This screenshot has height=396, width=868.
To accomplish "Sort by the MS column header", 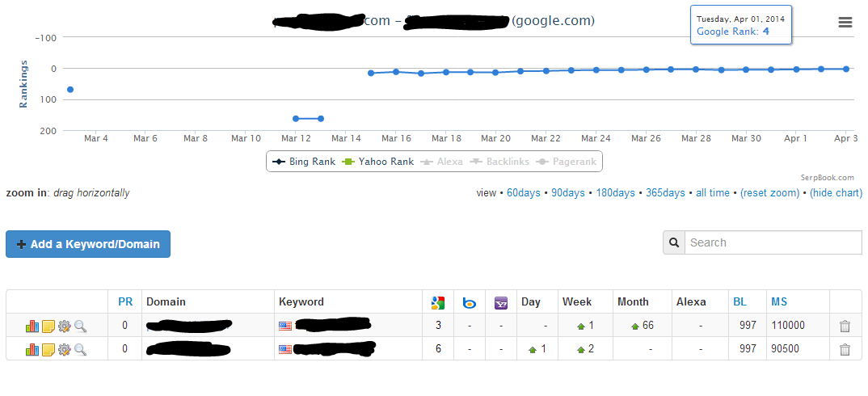I will [x=779, y=302].
